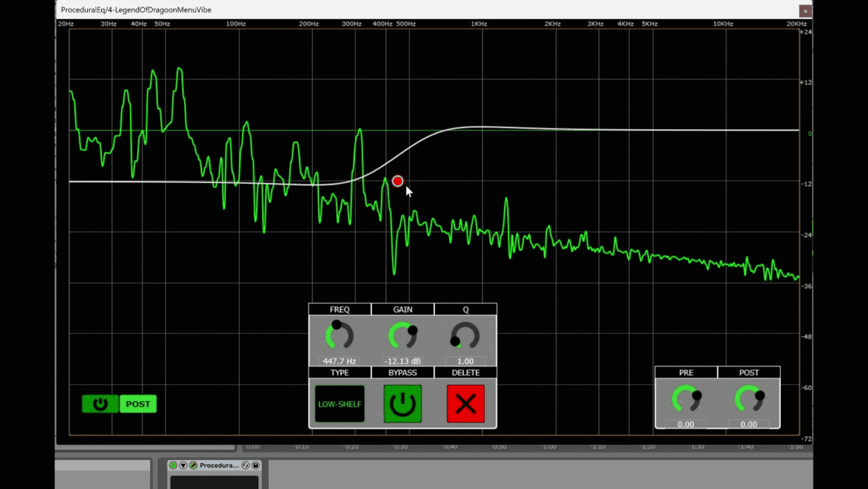Click the FREQ knob
Screen dimensions: 868x489
[340, 336]
